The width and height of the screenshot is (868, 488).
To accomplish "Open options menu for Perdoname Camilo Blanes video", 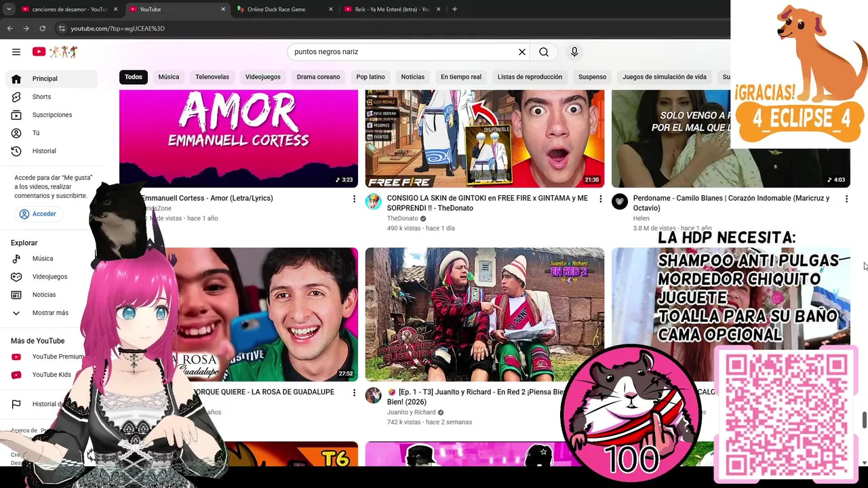I will (846, 199).
